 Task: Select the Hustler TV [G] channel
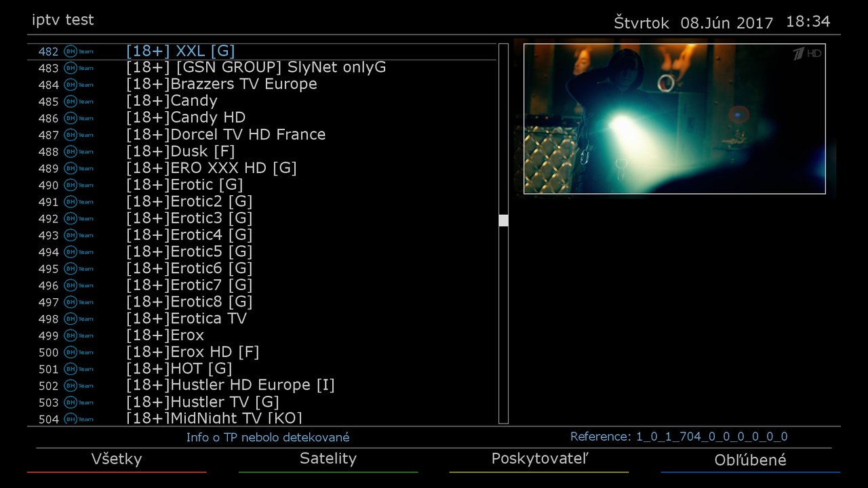tap(203, 403)
